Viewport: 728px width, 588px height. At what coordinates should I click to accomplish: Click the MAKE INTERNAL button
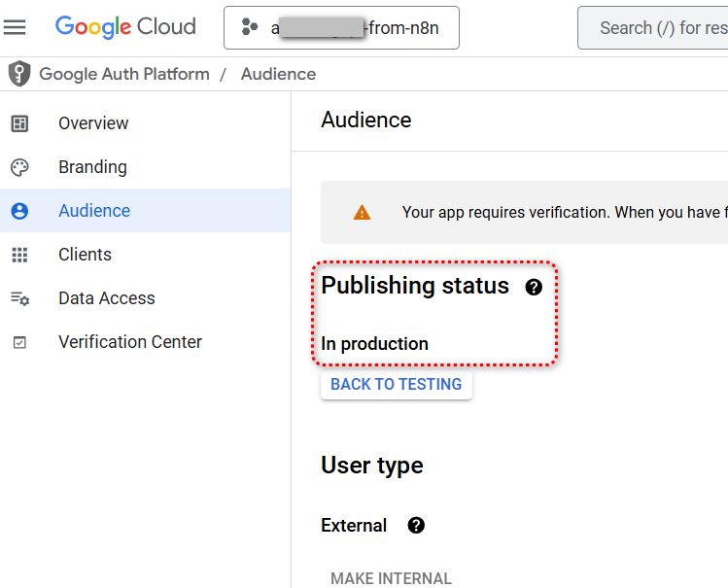pos(391,578)
